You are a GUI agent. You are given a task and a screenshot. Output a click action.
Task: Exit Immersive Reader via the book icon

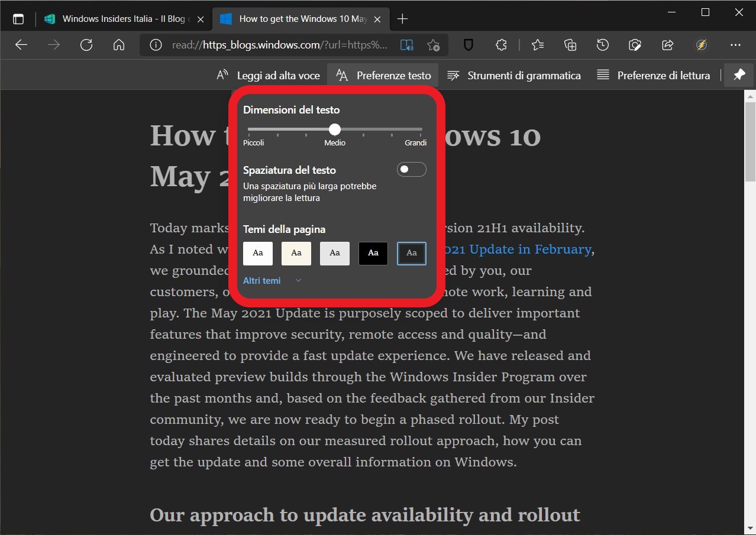click(x=406, y=45)
